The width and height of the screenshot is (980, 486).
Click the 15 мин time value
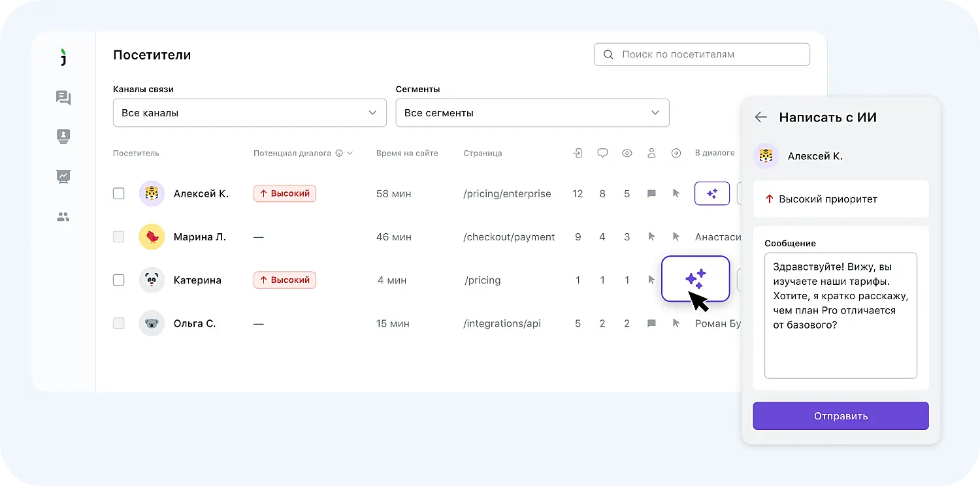click(x=393, y=323)
